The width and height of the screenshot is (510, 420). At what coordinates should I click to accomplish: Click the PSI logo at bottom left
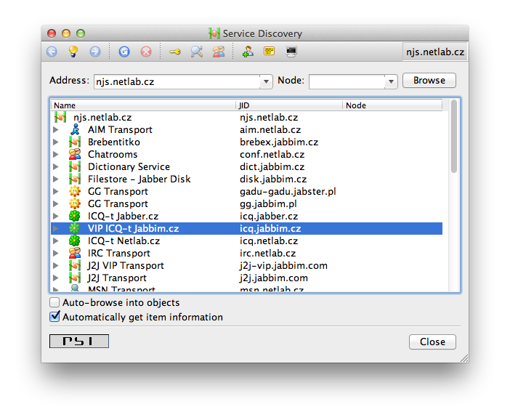[79, 341]
